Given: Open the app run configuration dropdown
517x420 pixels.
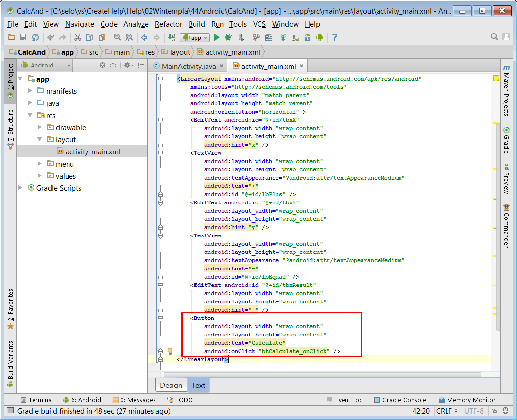Looking at the screenshot, I should point(195,37).
